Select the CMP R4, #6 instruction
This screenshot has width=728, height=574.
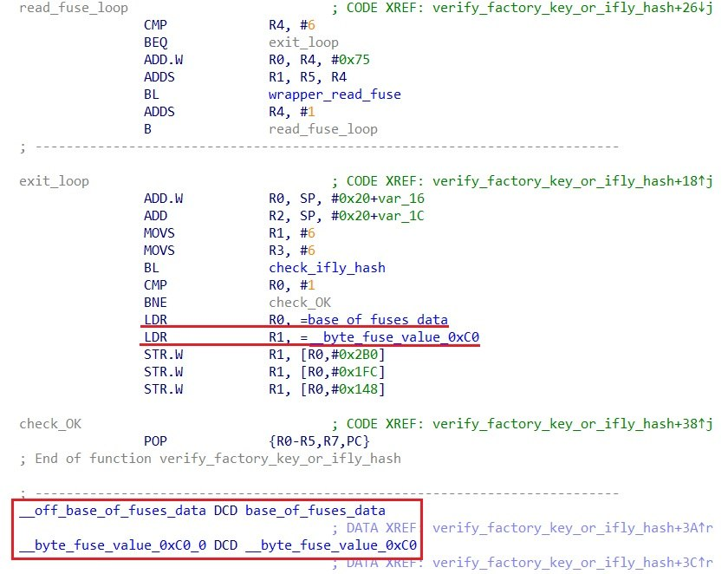pyautogui.click(x=230, y=25)
